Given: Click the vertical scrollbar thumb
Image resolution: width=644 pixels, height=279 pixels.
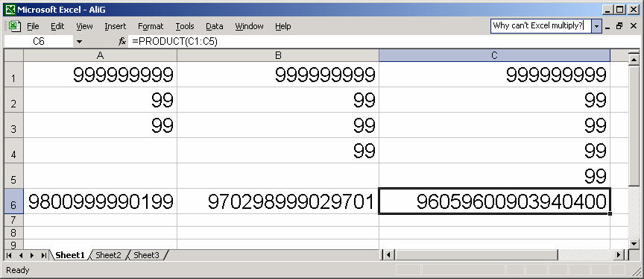Looking at the screenshot, I should coord(634,126).
